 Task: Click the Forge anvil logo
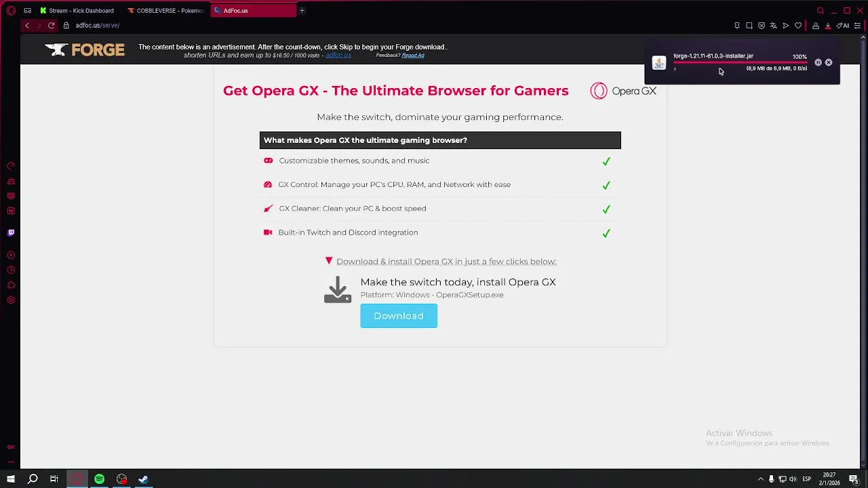pyautogui.click(x=85, y=50)
